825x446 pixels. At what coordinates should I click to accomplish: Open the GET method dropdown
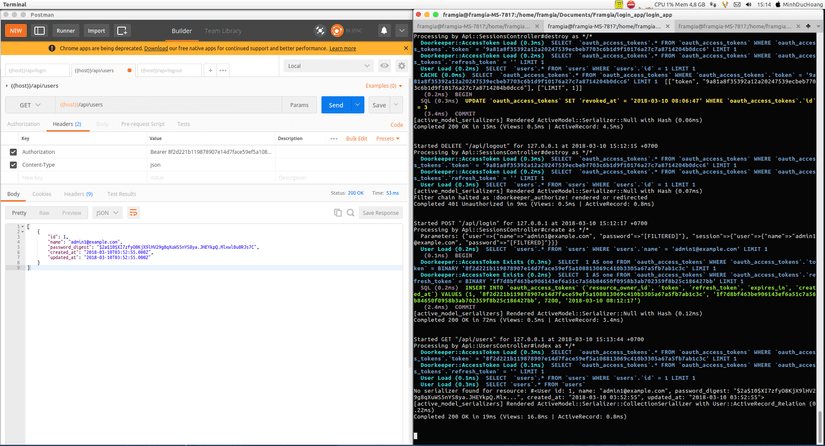28,105
